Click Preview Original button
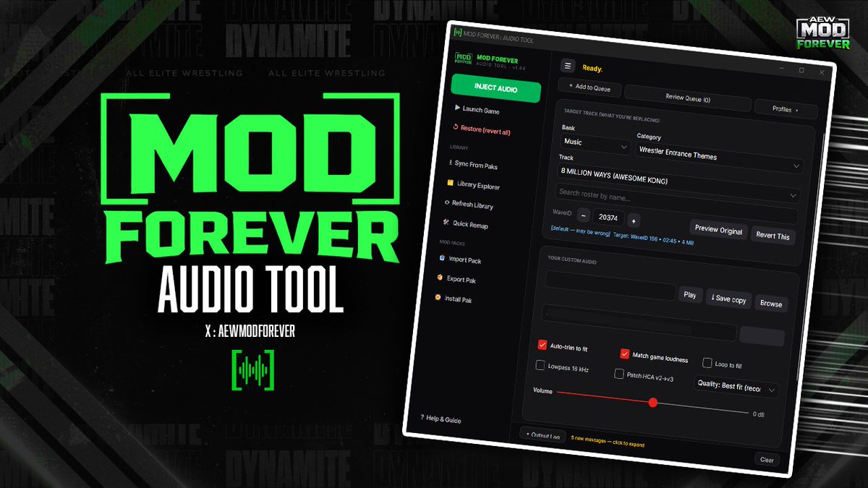Screen dimensions: 868x488 [718, 230]
